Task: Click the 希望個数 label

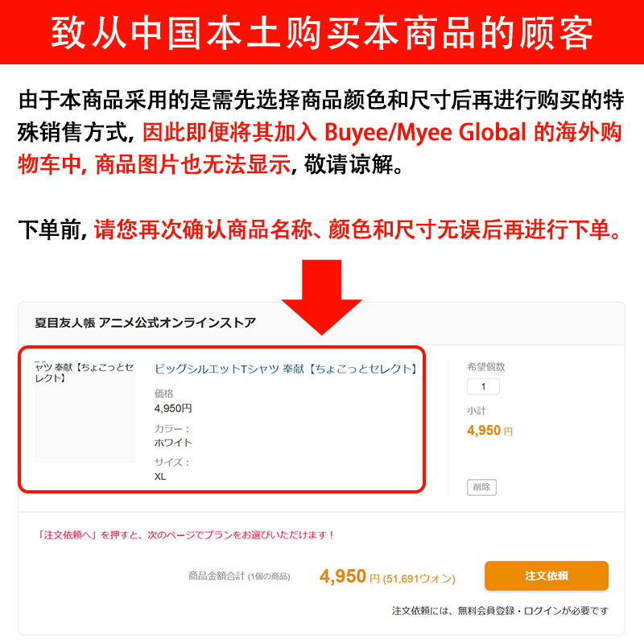Action: pos(486,367)
